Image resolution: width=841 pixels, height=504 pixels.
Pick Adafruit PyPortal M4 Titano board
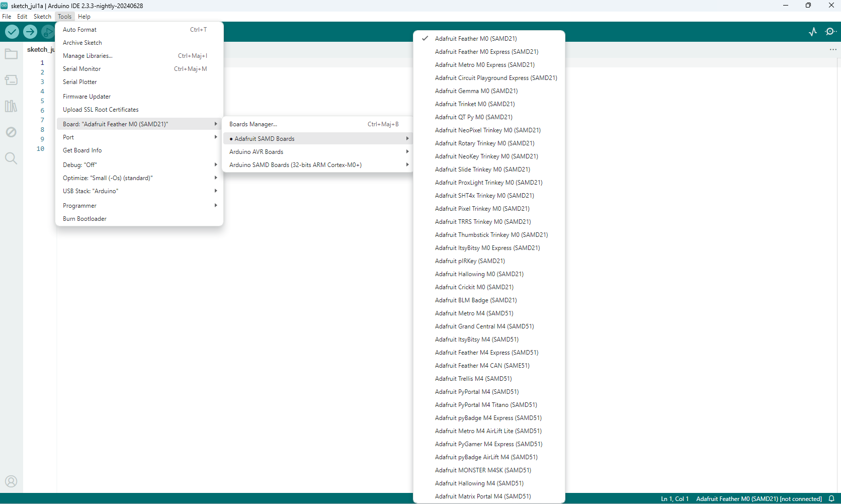(489, 405)
